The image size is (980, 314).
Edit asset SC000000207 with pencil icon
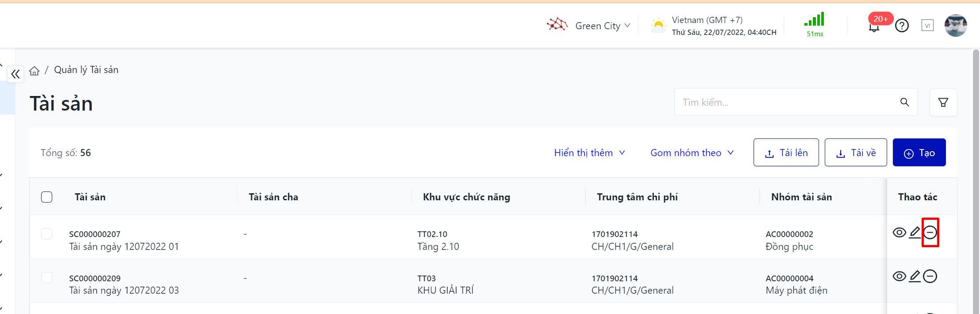point(915,232)
